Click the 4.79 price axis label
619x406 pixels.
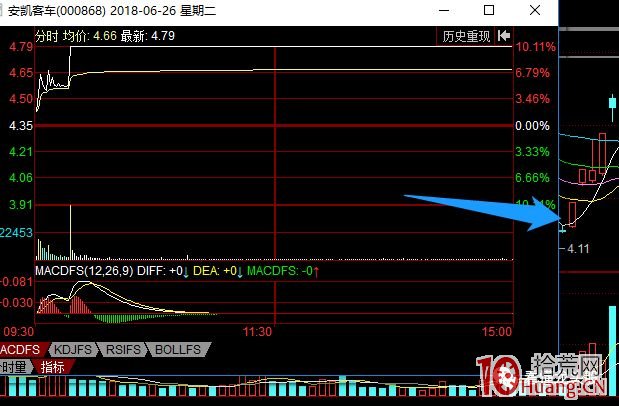[x=21, y=47]
